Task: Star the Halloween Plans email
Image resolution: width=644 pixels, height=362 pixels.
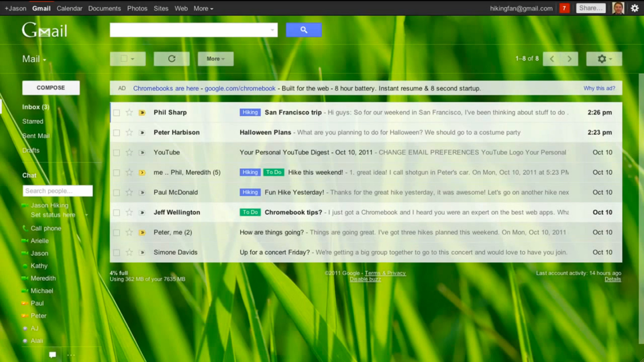Action: pyautogui.click(x=129, y=132)
